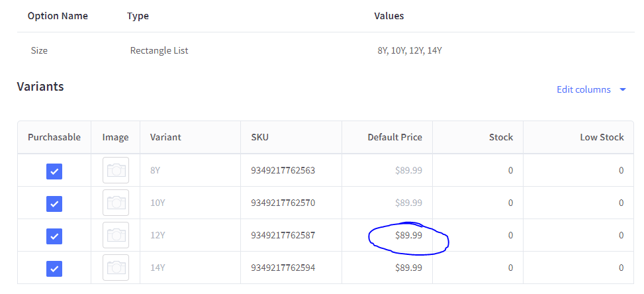Click the 12Y variant camera image icon
Image resolution: width=644 pixels, height=294 pixels.
tap(116, 235)
